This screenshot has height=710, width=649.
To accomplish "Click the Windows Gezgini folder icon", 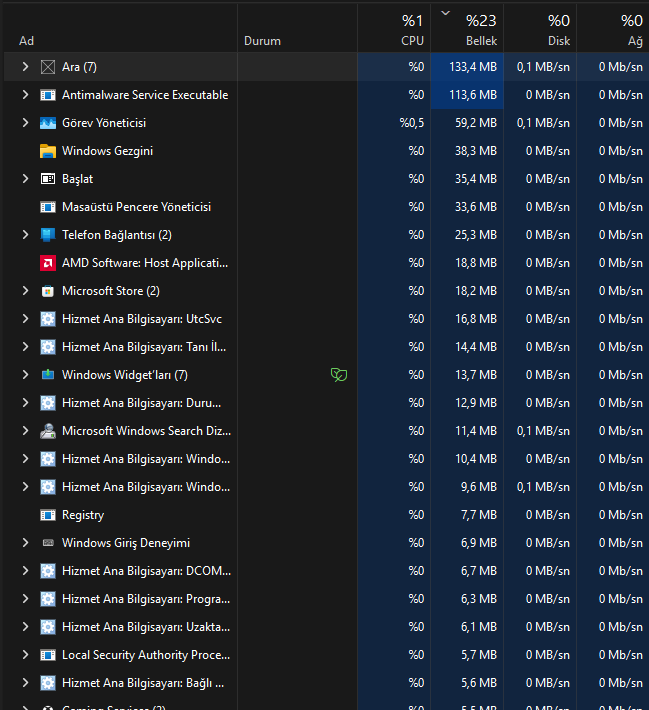I will coord(48,151).
